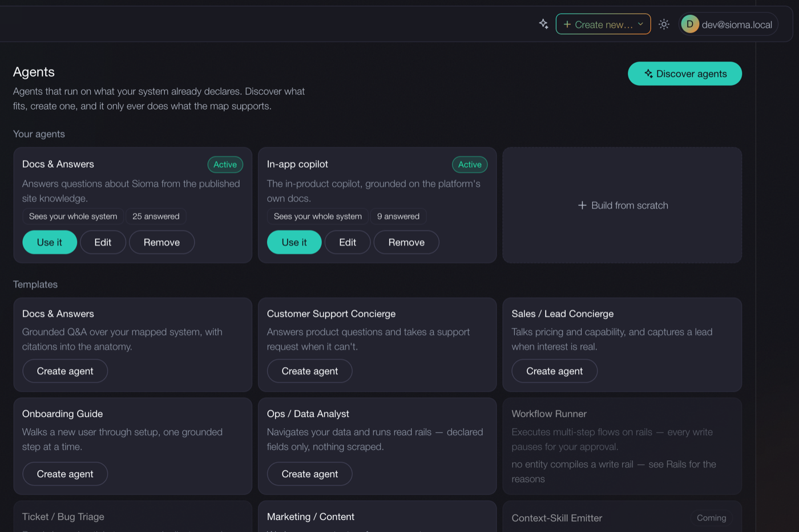Screen dimensions: 799x532
Task: Click the Build from scratch card
Action: [622, 205]
